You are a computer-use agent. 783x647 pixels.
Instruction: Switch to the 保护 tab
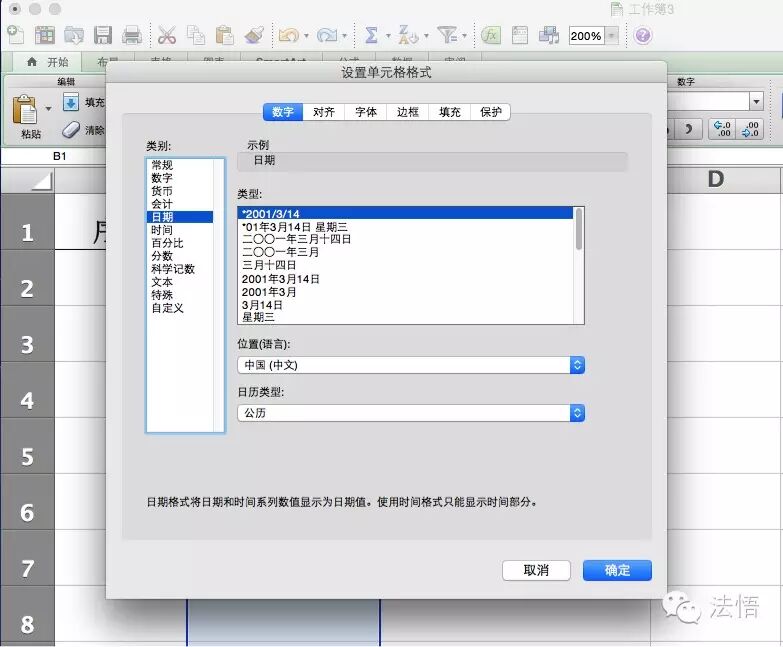[490, 112]
